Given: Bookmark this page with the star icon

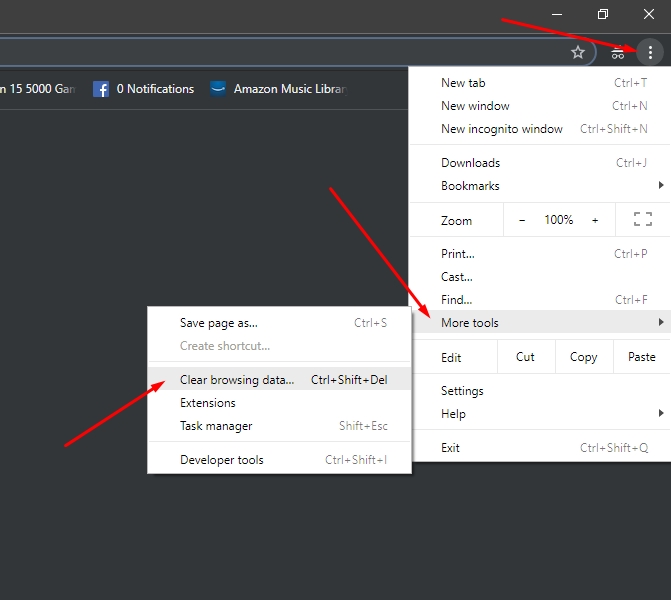Looking at the screenshot, I should [x=578, y=52].
